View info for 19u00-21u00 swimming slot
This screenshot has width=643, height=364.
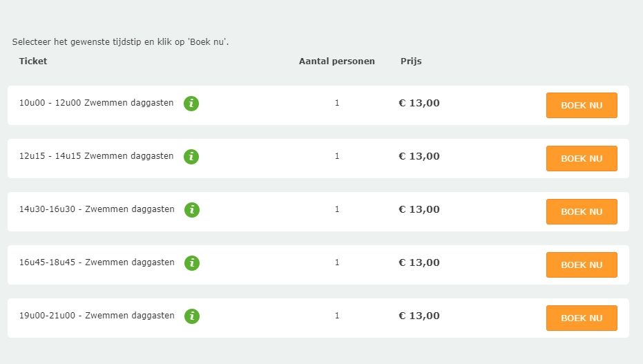(x=192, y=316)
